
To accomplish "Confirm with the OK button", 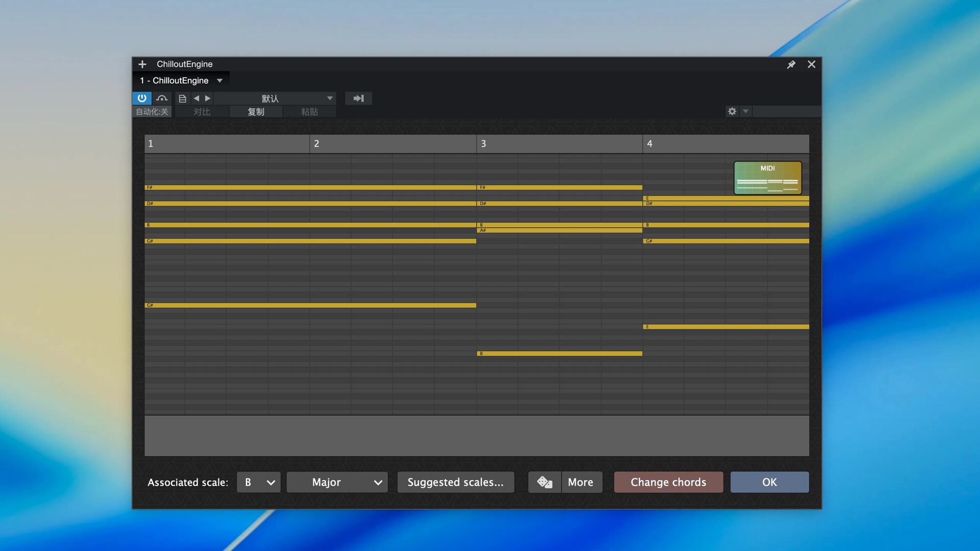I will [770, 482].
